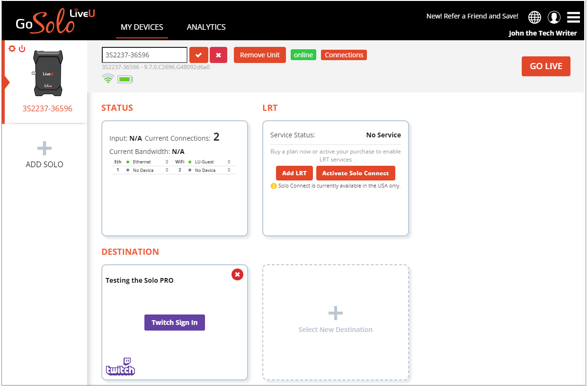Open the device settings gear icon
Viewport: 588px width, 386px height.
(x=12, y=49)
